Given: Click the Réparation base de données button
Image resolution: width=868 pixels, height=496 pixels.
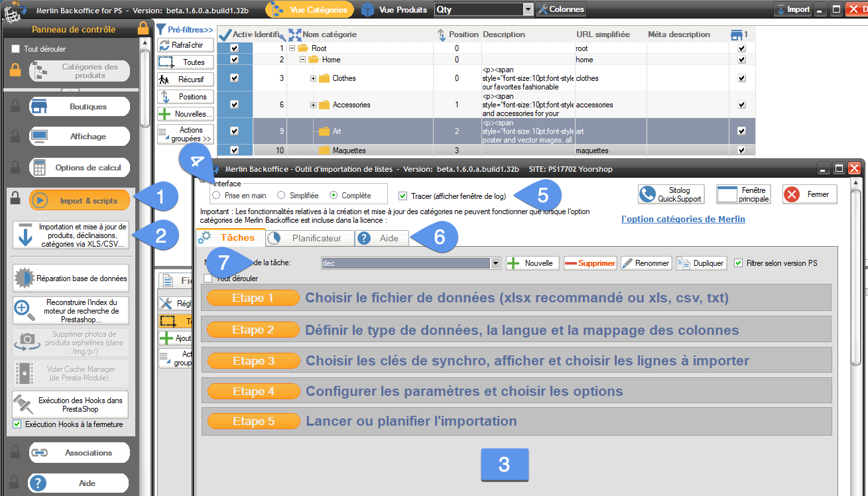Looking at the screenshot, I should pyautogui.click(x=71, y=279).
